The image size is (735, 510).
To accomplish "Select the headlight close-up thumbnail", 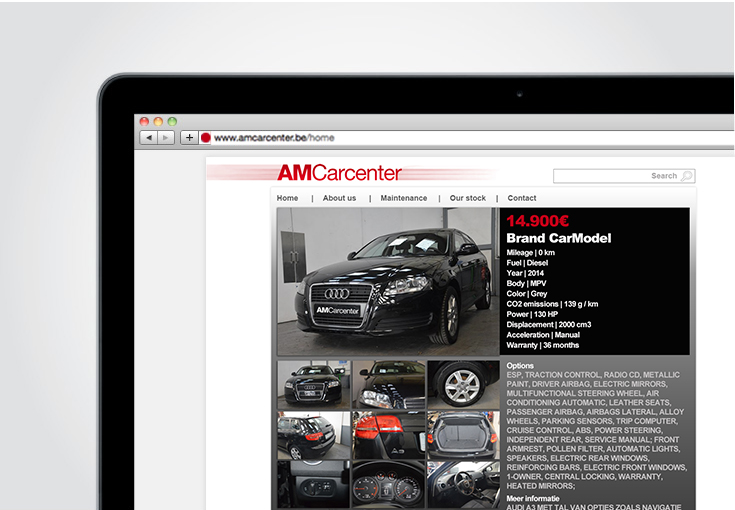I will pyautogui.click(x=389, y=384).
